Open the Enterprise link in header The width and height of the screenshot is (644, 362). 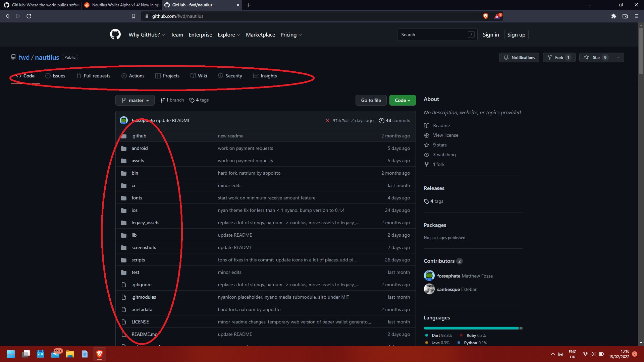pos(200,35)
